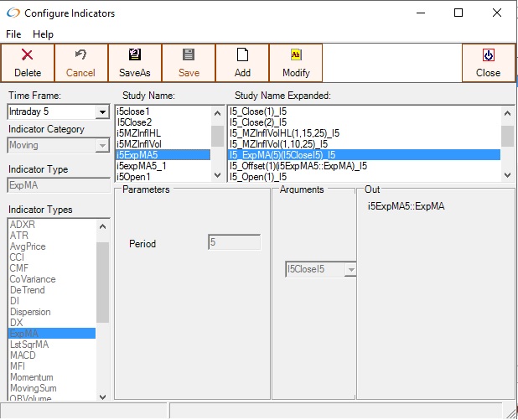Click the SaveAs disk icon

(x=134, y=55)
